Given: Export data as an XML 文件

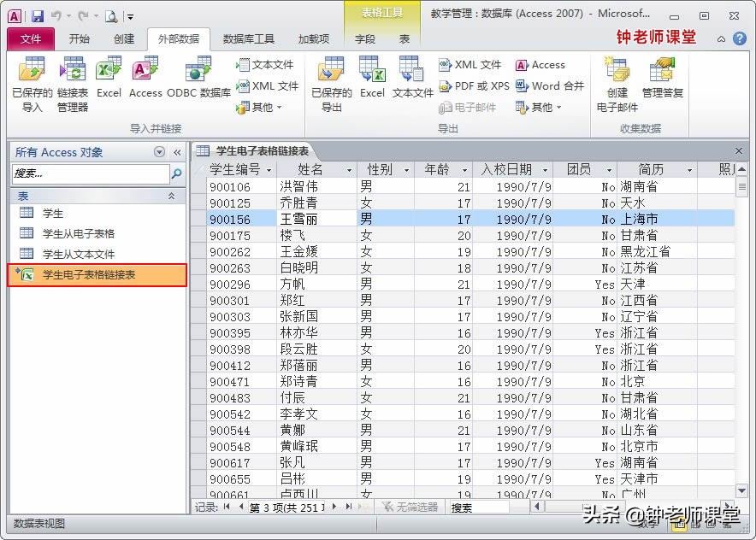Looking at the screenshot, I should (472, 64).
